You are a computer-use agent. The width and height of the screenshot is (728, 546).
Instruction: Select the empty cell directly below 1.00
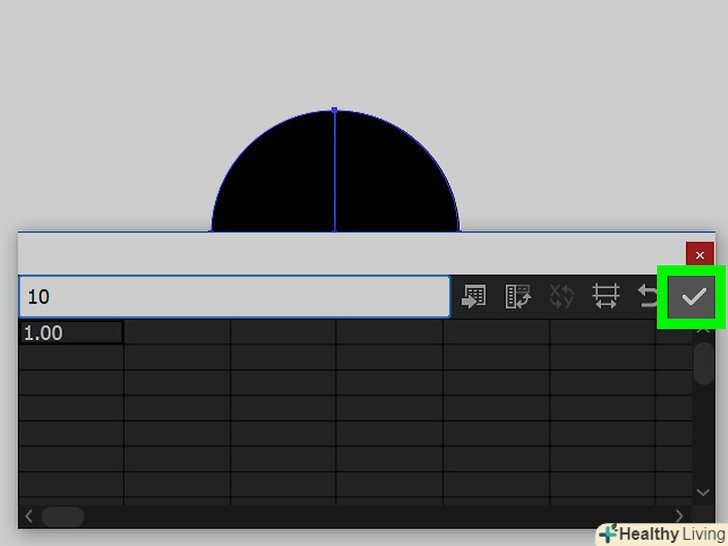71,358
